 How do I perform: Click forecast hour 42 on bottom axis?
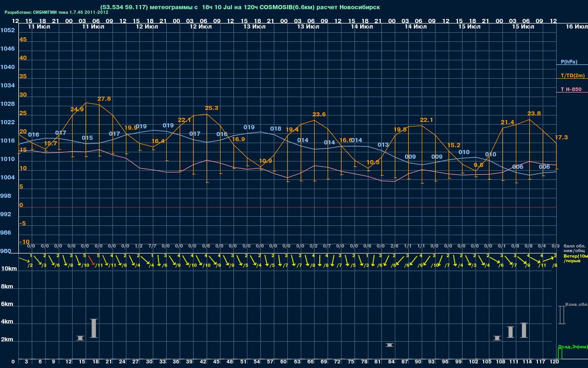(x=203, y=362)
